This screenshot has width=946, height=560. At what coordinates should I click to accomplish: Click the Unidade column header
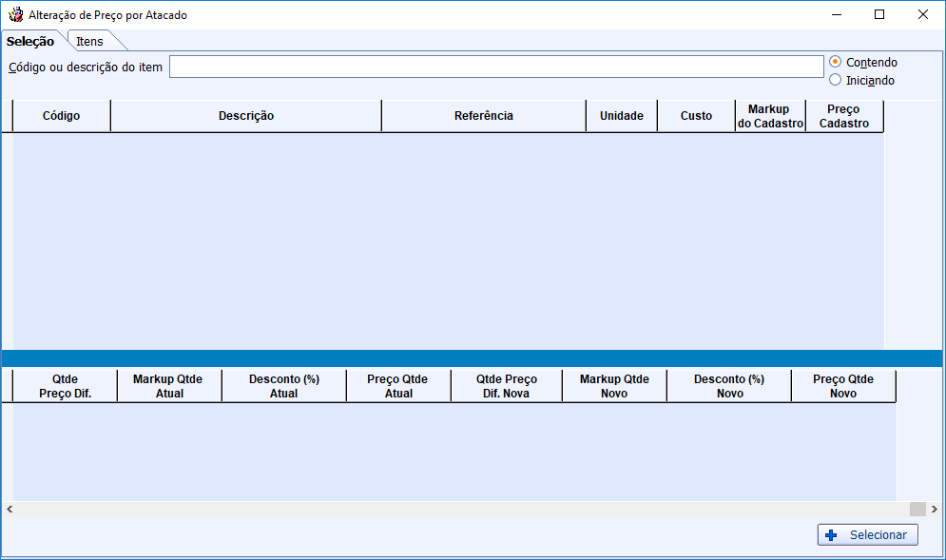pos(621,116)
